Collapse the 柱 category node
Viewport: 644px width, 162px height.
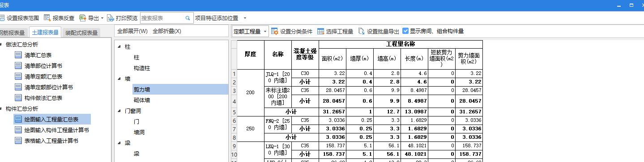click(x=119, y=46)
